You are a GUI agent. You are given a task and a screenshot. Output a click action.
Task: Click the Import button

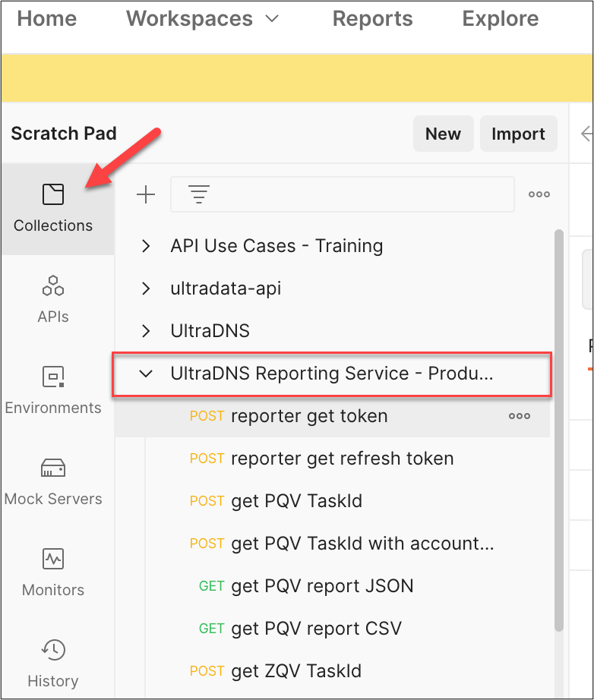[x=518, y=134]
